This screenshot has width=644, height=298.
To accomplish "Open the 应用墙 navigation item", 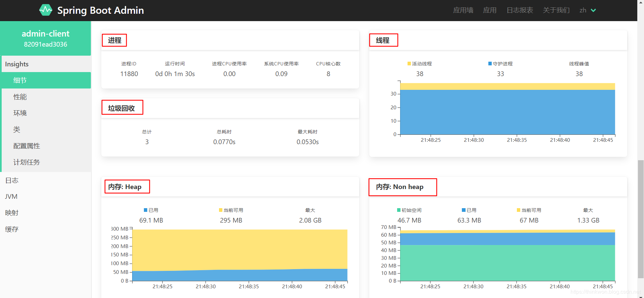I will (x=463, y=10).
